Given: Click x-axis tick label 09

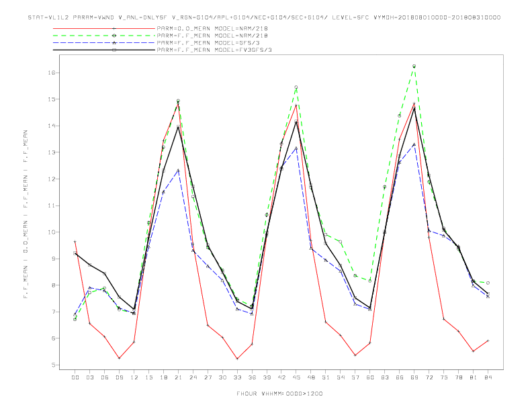Looking at the screenshot, I should click(x=119, y=377).
